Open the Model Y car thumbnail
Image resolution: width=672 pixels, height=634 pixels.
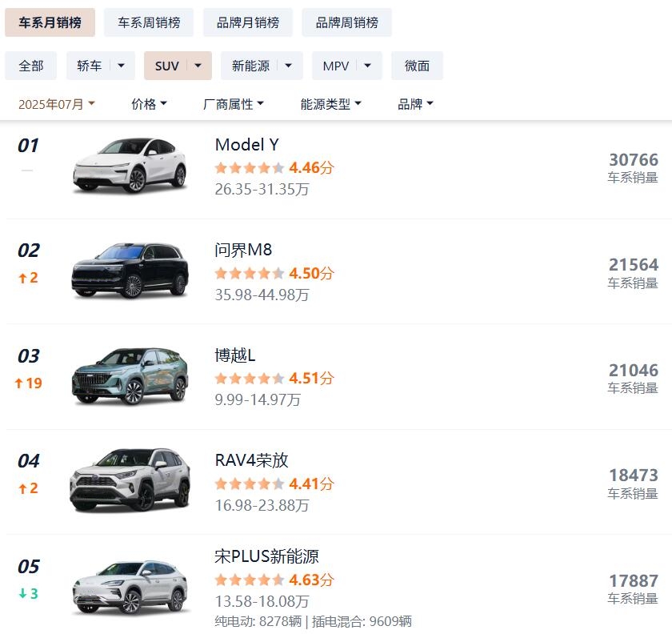click(130, 166)
